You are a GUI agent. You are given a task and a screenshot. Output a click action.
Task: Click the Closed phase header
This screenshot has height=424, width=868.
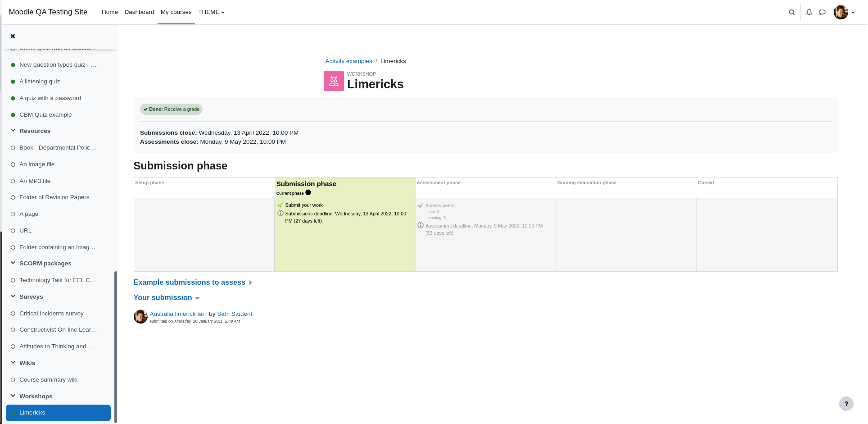pyautogui.click(x=706, y=182)
